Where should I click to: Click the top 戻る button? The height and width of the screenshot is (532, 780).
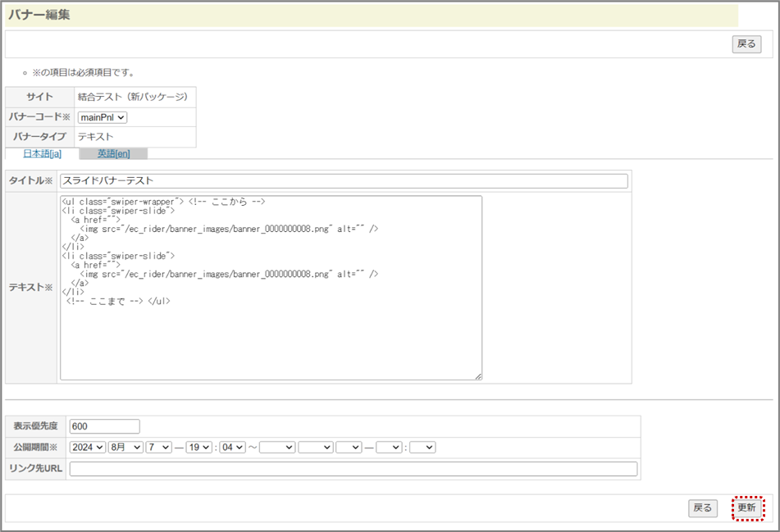tap(746, 44)
